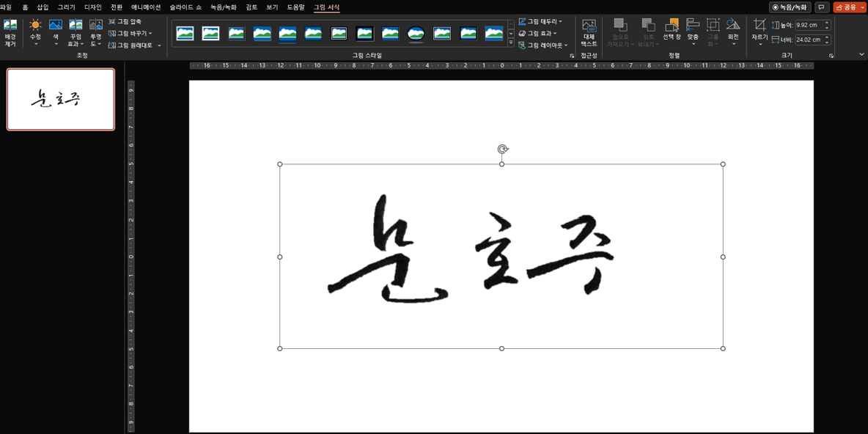Open the Alt Text pane
Screen dimensions: 868x434
tap(589, 33)
